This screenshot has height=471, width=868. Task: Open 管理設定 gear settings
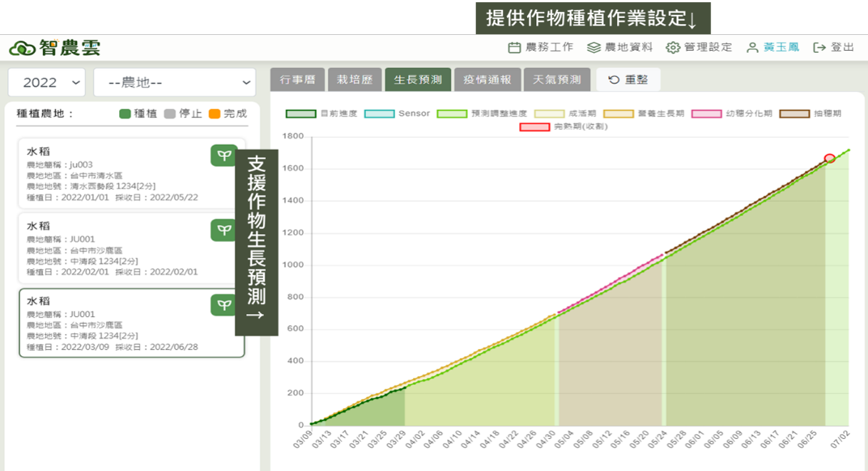[x=673, y=48]
